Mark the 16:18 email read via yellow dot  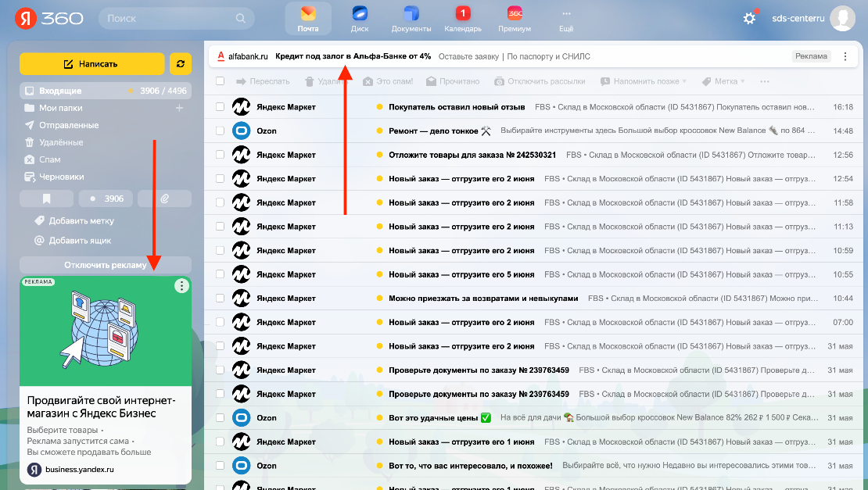pyautogui.click(x=379, y=107)
